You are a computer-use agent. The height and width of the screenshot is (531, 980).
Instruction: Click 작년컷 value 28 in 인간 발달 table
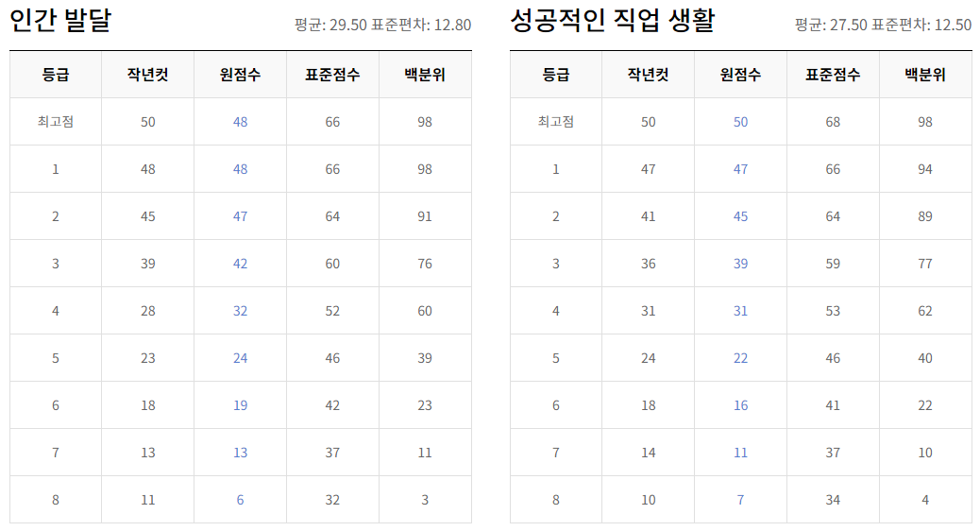[x=148, y=311]
